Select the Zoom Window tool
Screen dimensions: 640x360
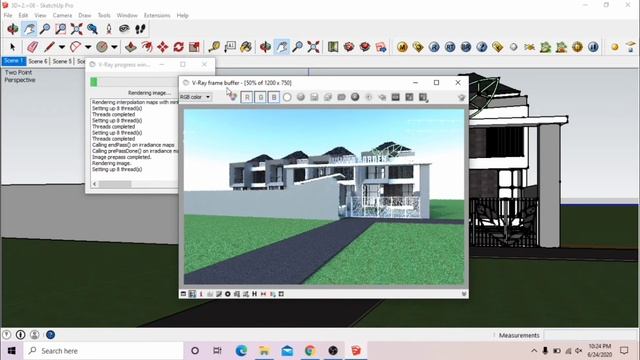60,29
